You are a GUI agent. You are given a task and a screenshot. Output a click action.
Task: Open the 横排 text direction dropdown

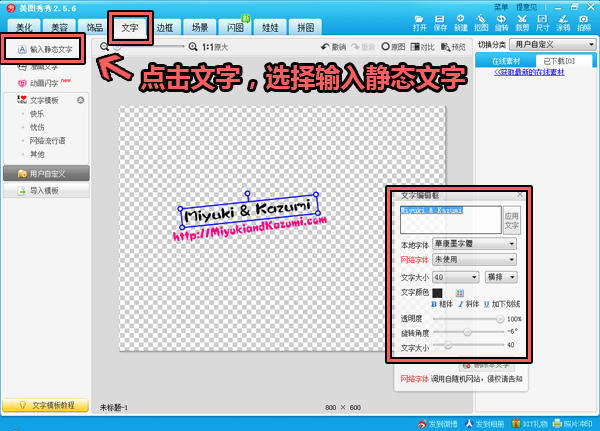(x=500, y=276)
